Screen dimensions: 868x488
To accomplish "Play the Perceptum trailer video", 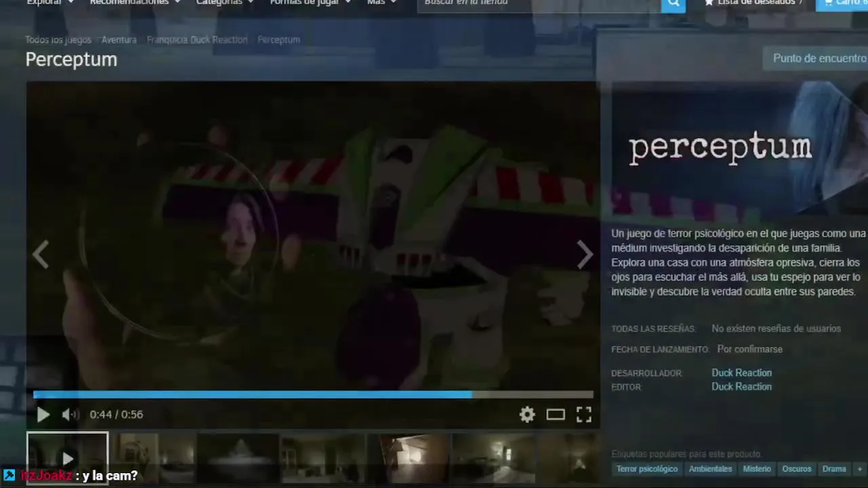I will click(x=43, y=414).
